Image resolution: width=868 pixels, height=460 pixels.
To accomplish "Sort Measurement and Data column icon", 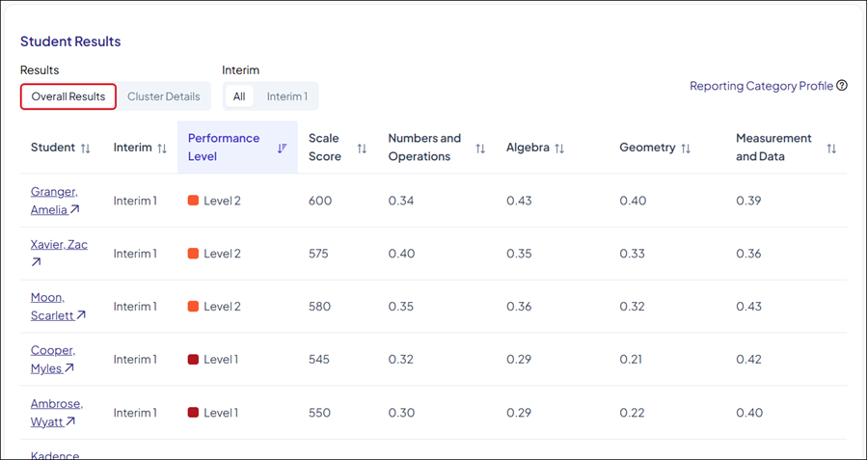I will click(831, 148).
